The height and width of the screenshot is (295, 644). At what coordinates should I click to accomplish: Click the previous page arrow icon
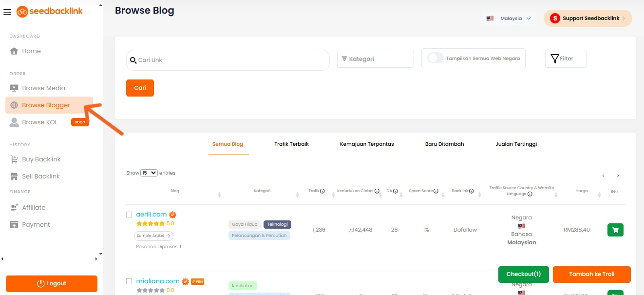[603, 176]
